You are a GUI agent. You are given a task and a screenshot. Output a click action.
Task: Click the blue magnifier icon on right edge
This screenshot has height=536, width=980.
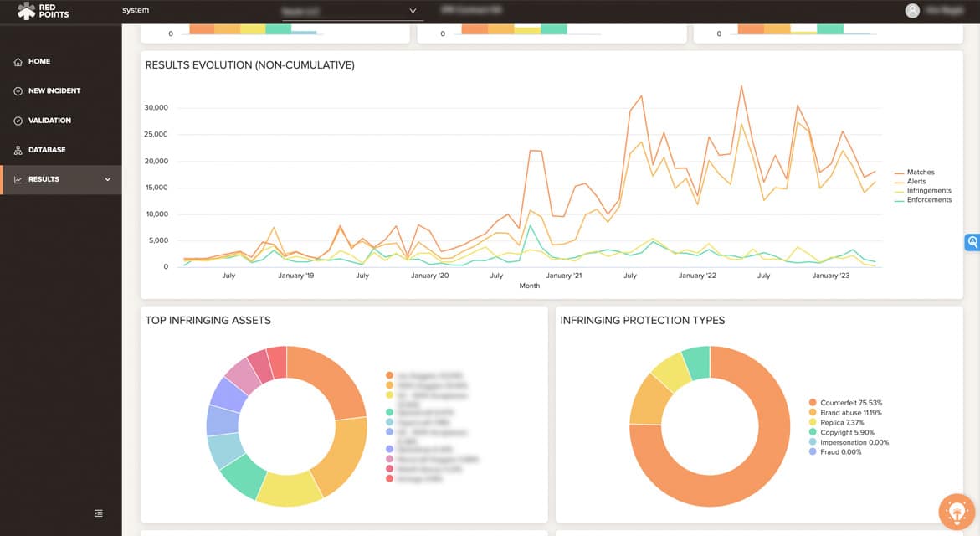point(972,242)
